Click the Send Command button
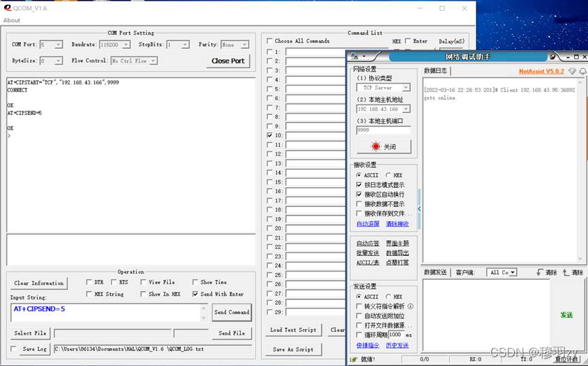This screenshot has height=366, width=588. pos(231,312)
